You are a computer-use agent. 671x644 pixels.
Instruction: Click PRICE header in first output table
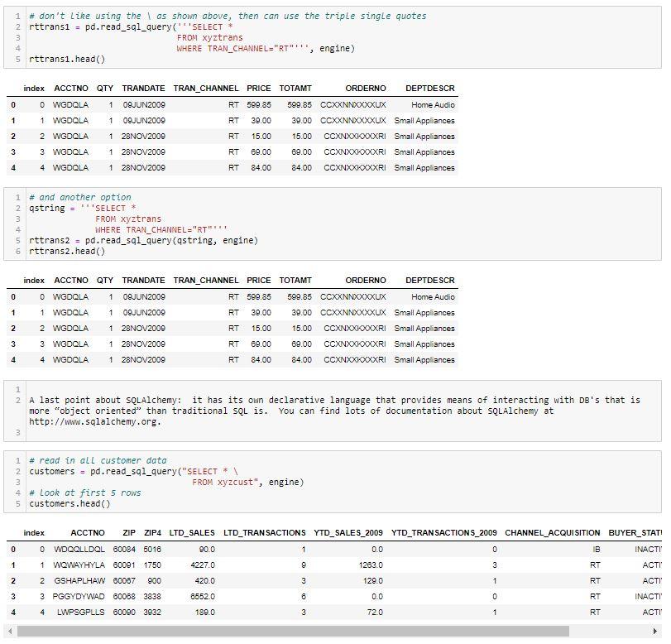[x=258, y=89]
